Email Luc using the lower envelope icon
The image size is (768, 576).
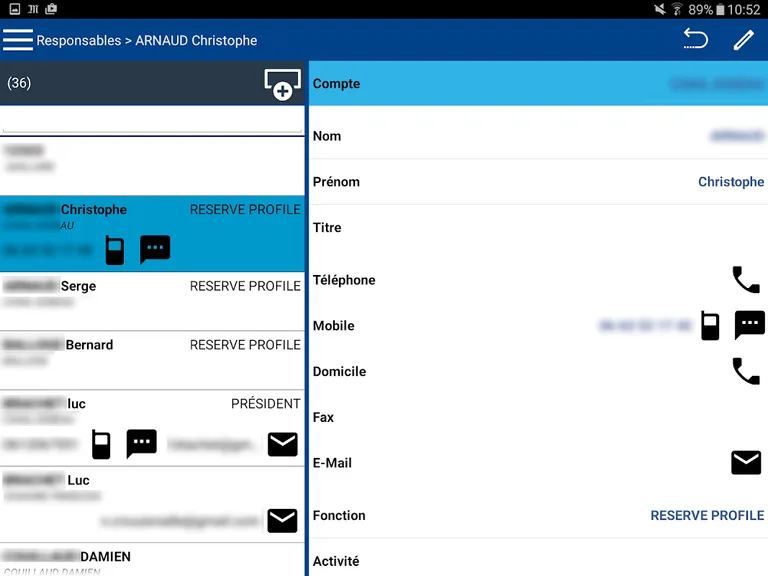point(283,521)
